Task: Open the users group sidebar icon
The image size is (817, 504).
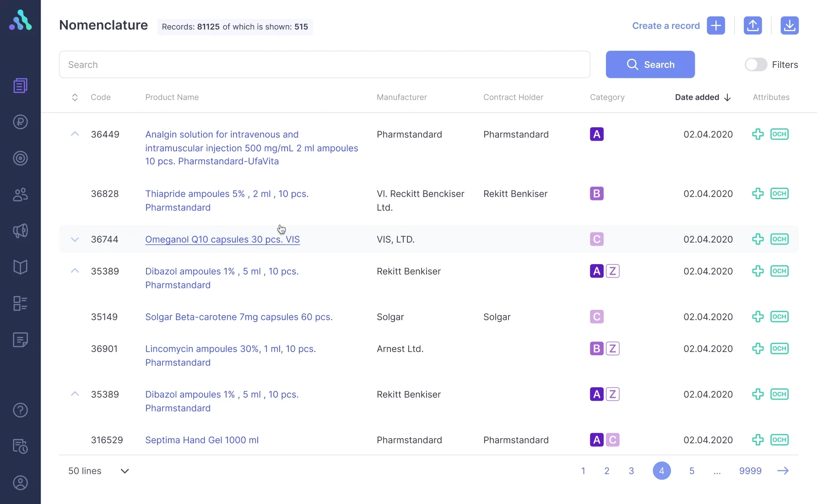Action: tap(20, 195)
